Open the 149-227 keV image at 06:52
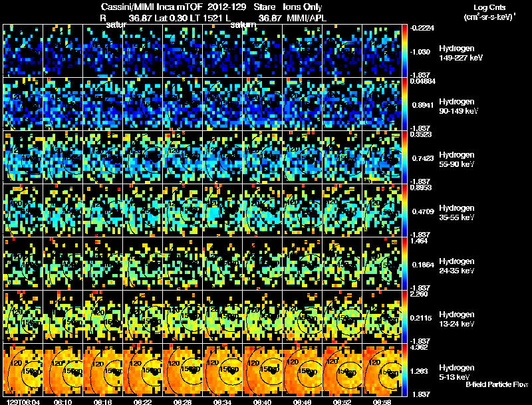 (342, 51)
